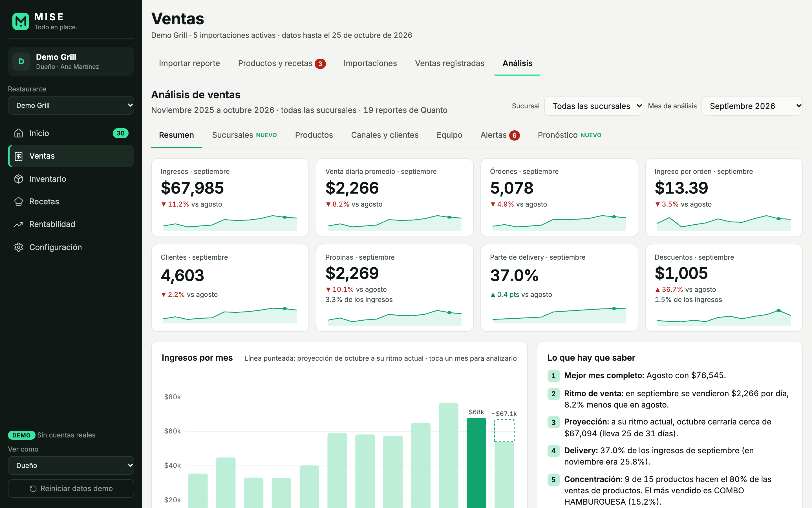Click the Rentabilidad trend icon
812x508 pixels.
(x=19, y=224)
